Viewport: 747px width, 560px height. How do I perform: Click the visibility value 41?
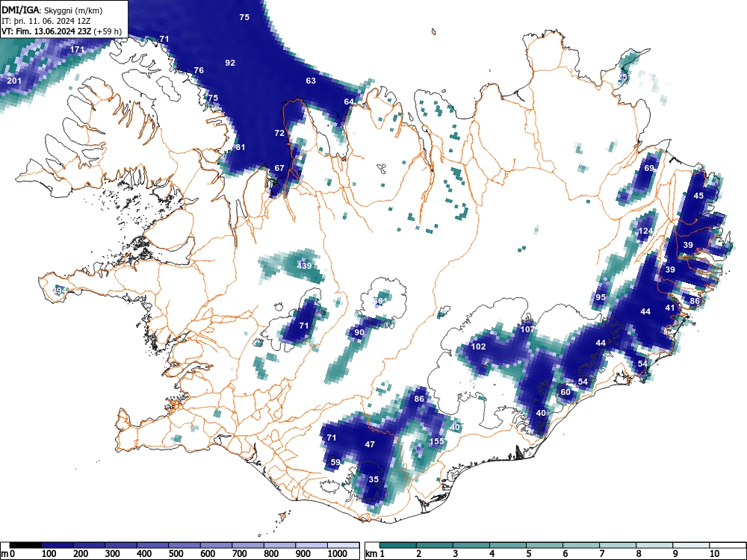[x=670, y=308]
